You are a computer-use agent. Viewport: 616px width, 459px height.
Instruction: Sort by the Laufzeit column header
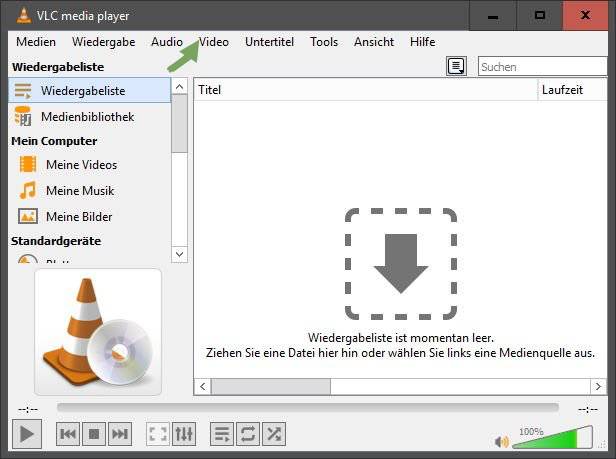coord(572,90)
